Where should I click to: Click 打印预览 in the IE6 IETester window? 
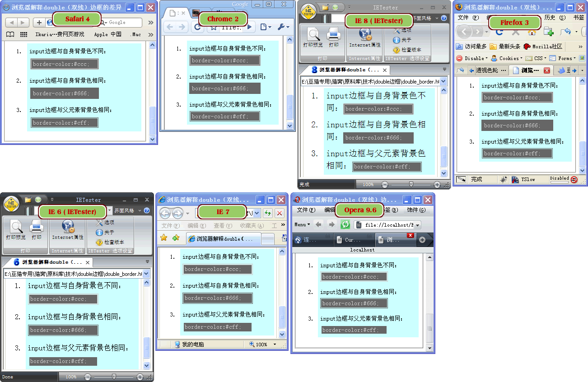(x=17, y=230)
